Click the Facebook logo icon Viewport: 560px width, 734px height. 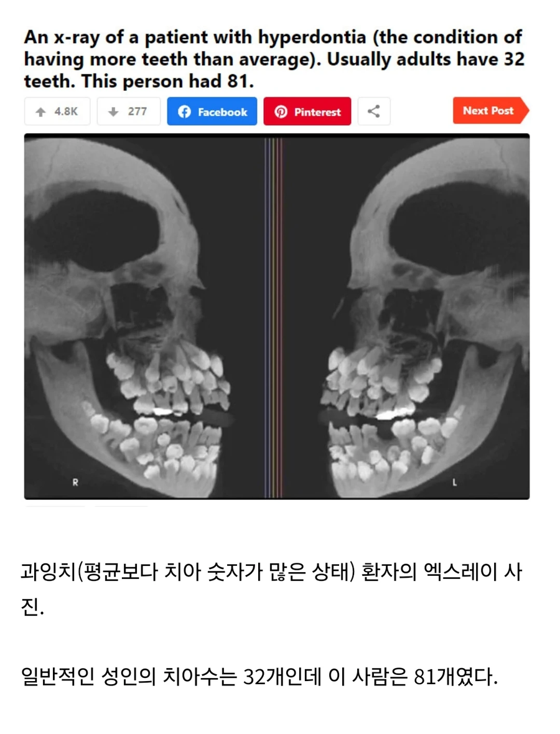click(184, 111)
